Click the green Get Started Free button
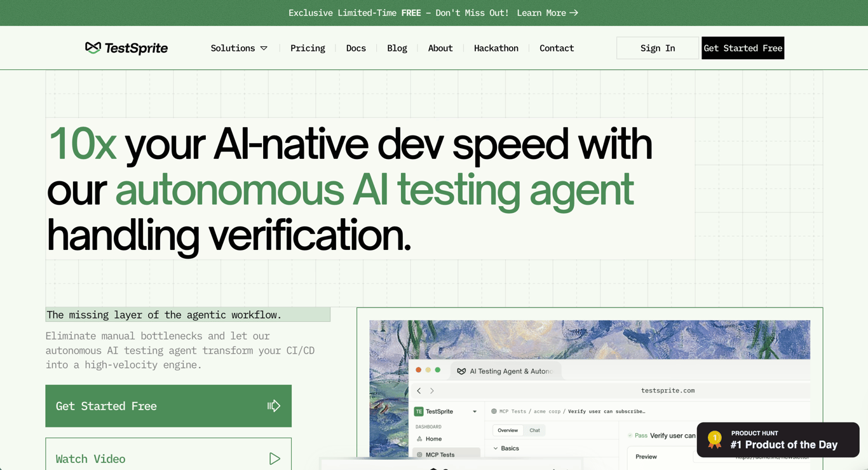The height and width of the screenshot is (470, 868). point(168,406)
